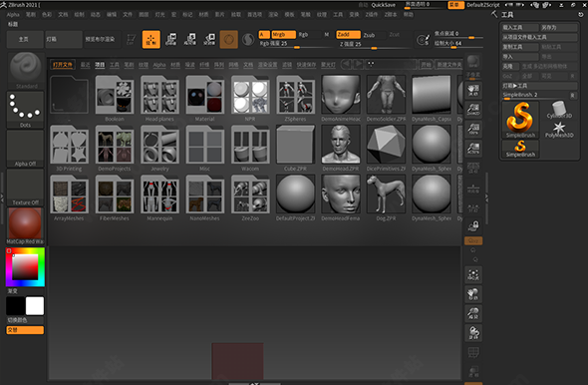
Task: Adjust the Rgb 强度 slider
Action: [297, 44]
